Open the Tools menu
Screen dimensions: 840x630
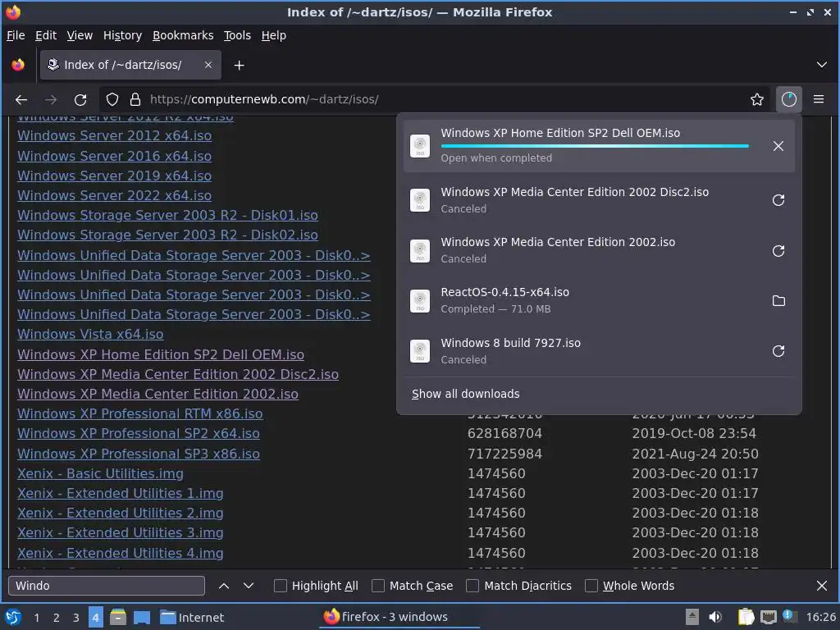coord(237,35)
